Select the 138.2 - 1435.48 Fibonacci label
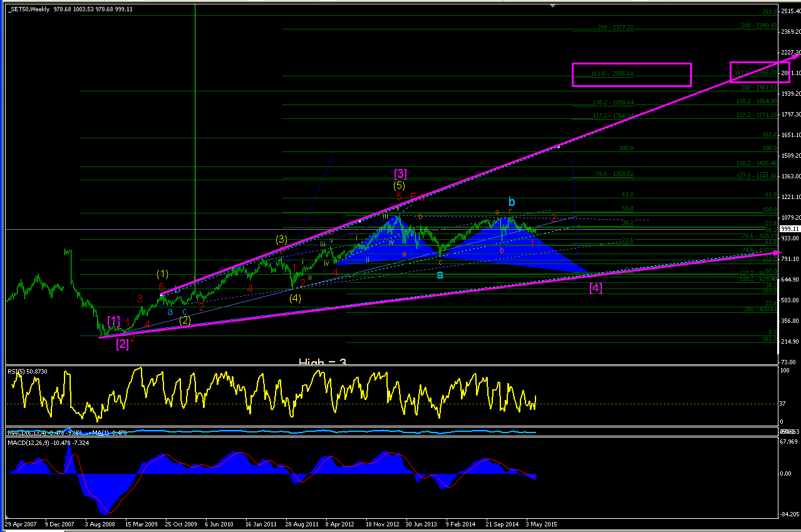 (x=757, y=163)
